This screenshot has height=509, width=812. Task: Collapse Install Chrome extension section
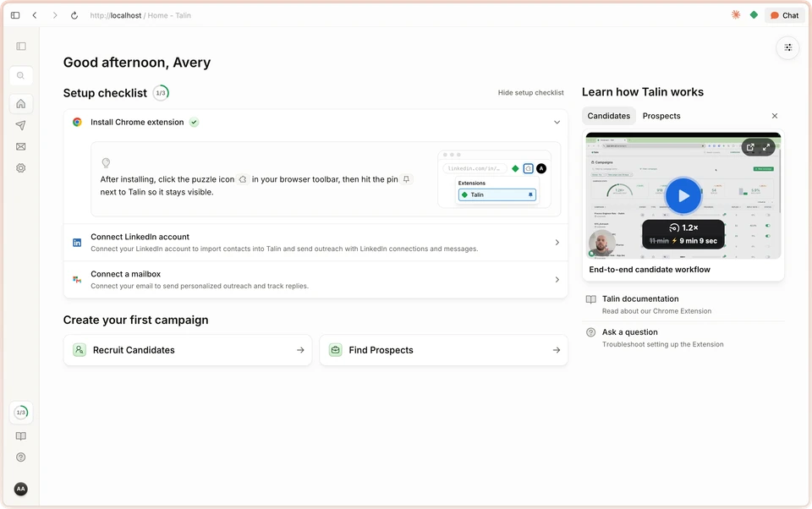pos(557,123)
